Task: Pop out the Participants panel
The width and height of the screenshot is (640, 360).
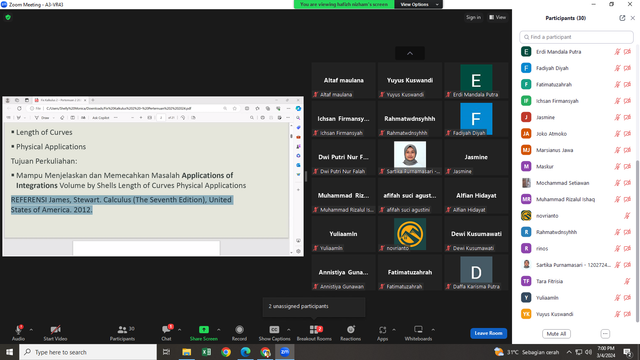Action: point(622,18)
